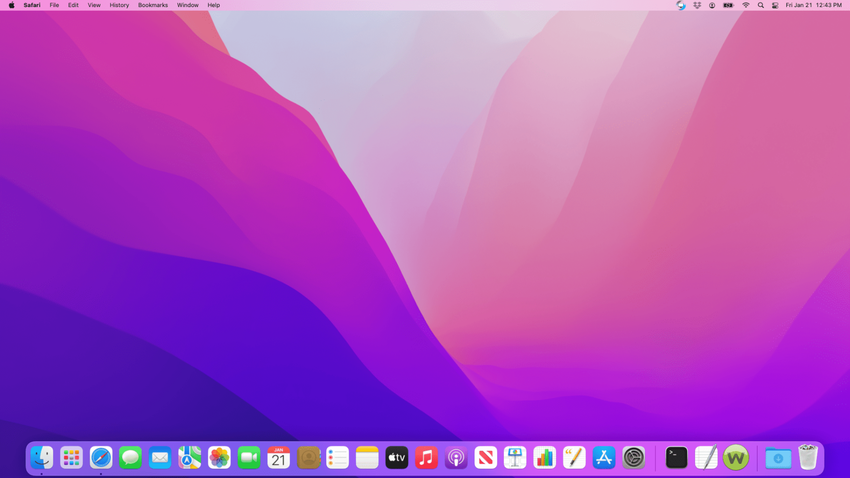Viewport: 850px width, 478px height.
Task: Open the Music app icon
Action: coord(426,457)
